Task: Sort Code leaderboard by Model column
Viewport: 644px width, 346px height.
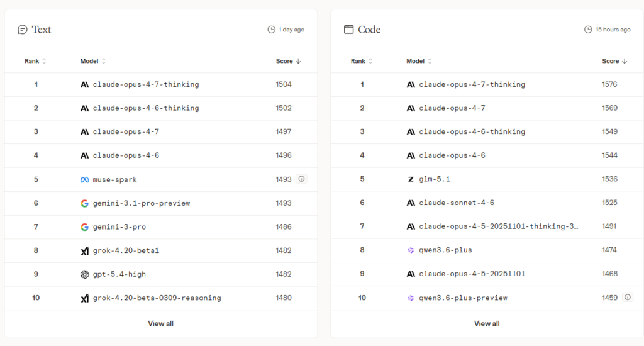Action: 419,61
